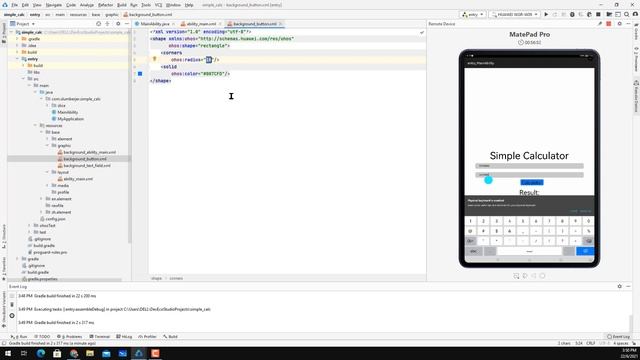Open the project structure folder icon in the toolbar

click(x=609, y=14)
